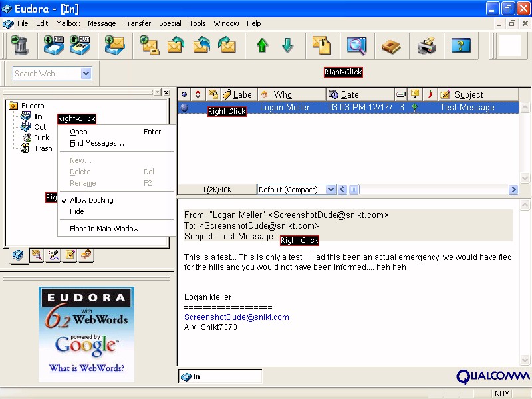Image resolution: width=532 pixels, height=399 pixels.
Task: Sort by the Attachment column header icon
Action: click(x=213, y=94)
